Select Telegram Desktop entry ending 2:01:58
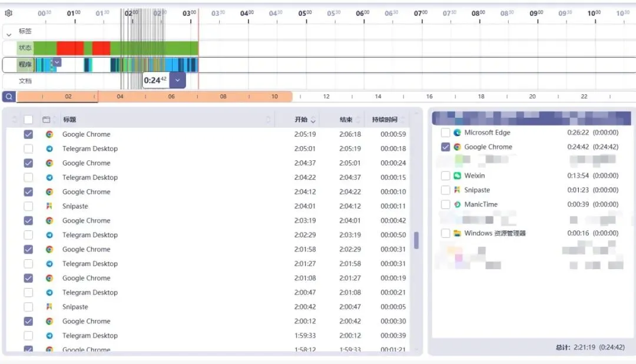 pyautogui.click(x=207, y=264)
